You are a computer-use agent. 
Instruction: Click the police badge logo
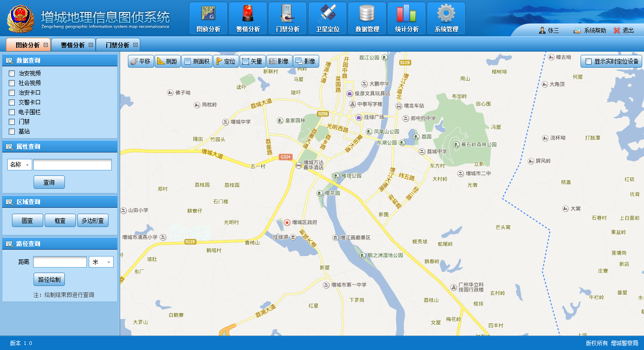point(21,18)
